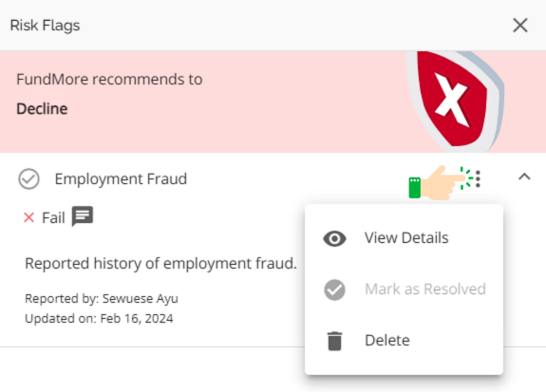Click the Fail status label
The image size is (546, 392).
tap(53, 218)
